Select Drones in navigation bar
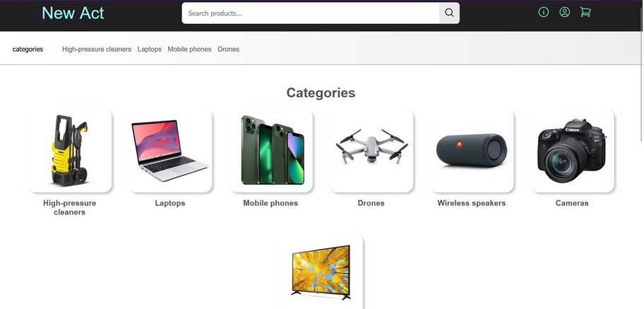 tap(228, 49)
